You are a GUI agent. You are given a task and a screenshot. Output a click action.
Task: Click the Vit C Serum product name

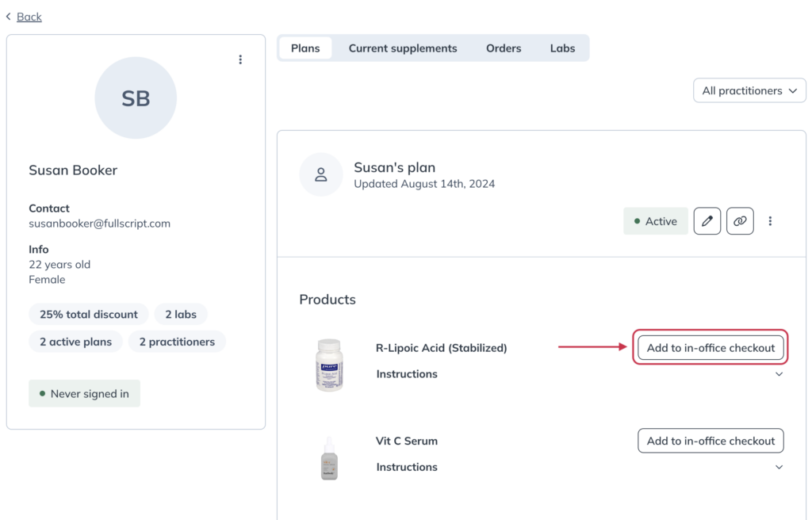pos(407,442)
